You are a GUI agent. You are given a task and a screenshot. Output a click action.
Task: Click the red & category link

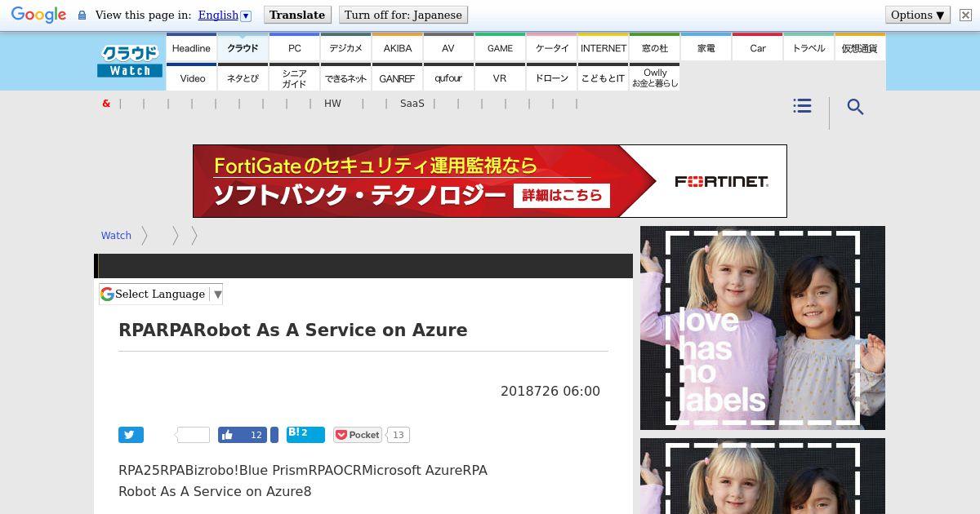tap(106, 104)
